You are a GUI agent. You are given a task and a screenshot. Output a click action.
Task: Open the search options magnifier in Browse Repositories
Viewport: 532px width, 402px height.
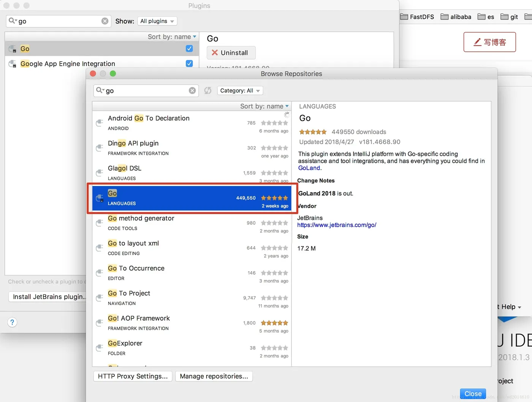(100, 90)
